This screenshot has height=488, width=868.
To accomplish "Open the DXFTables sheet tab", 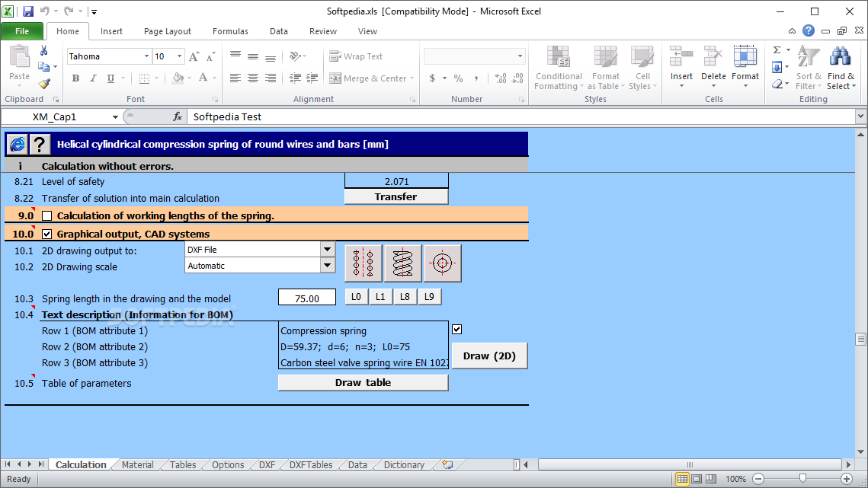I will point(311,464).
